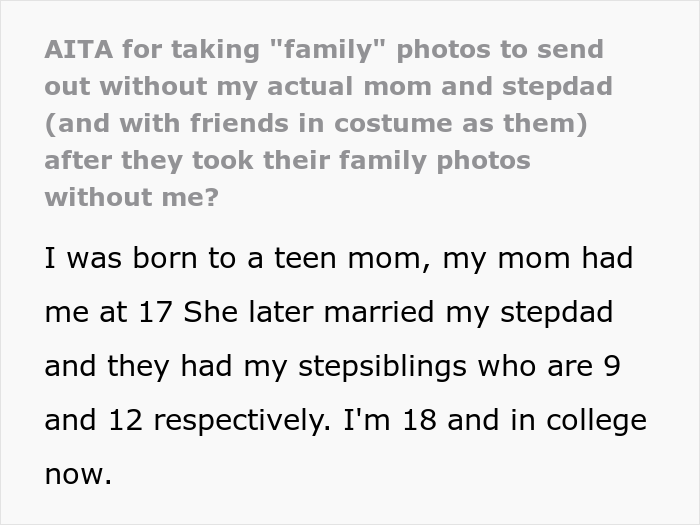The height and width of the screenshot is (525, 700).
Task: Click the final word "now." of the paragraph
Action: coord(78,474)
